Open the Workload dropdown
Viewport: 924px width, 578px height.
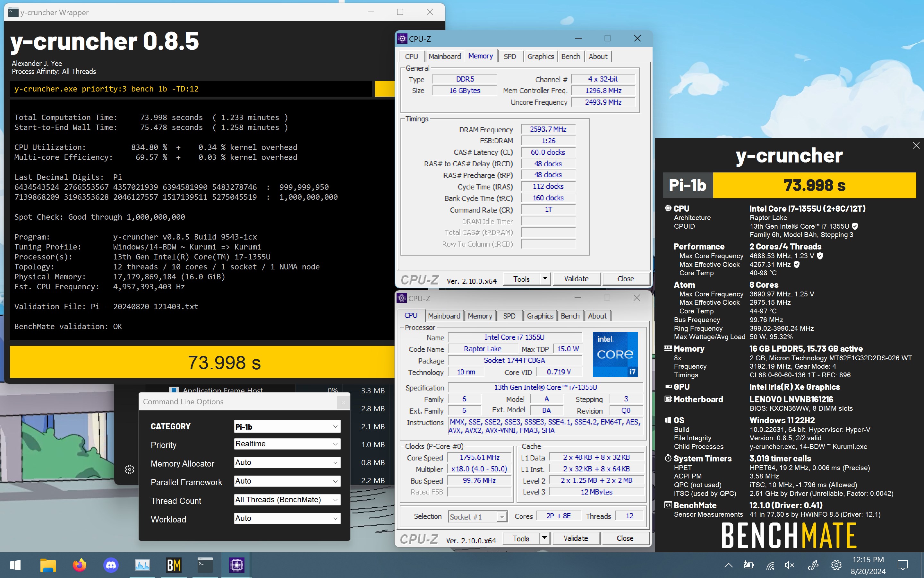287,518
